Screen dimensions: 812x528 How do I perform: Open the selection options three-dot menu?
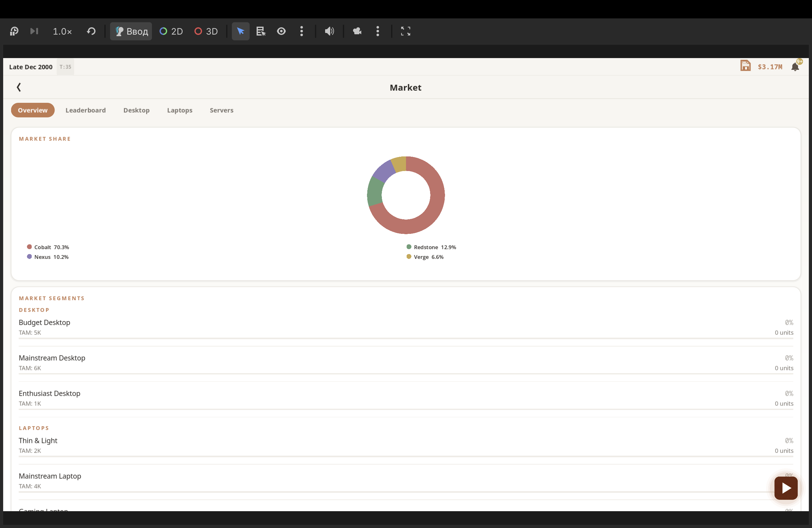pos(302,31)
